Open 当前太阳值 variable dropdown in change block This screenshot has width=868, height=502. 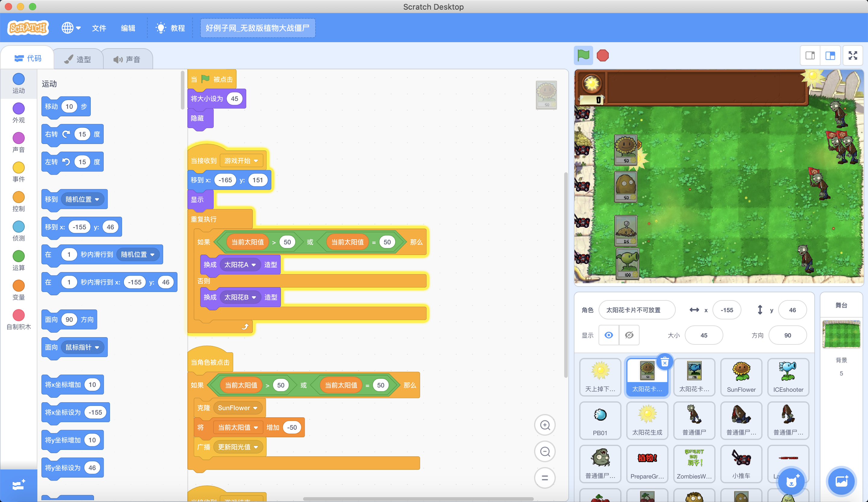tap(238, 427)
